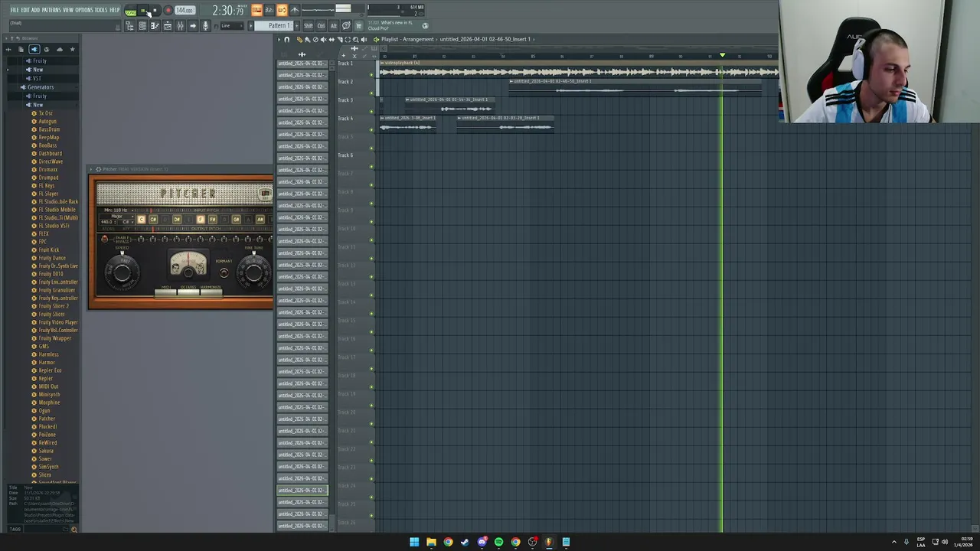
Task: Open the playlist options menu arrow
Action: 279,39
